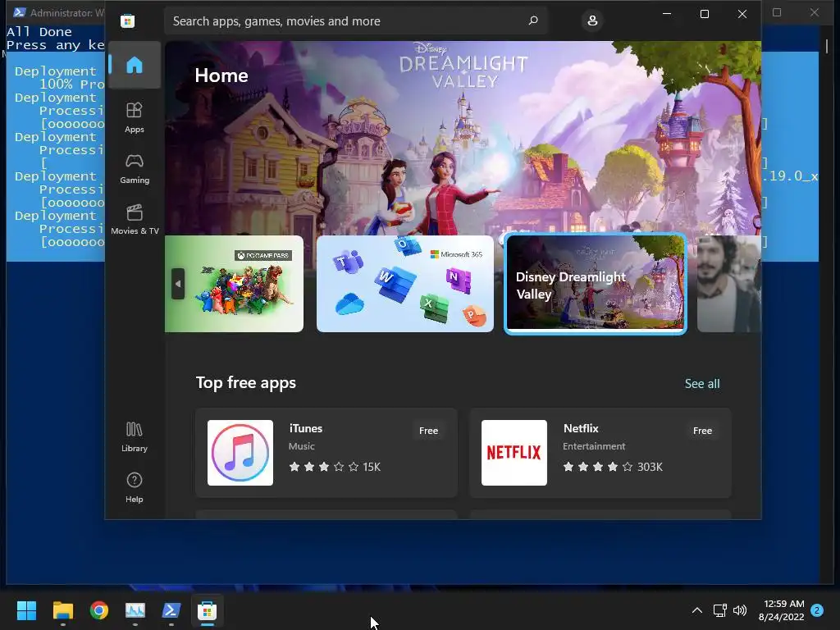Show hidden system tray icons
Viewport: 840px width, 630px height.
pyautogui.click(x=697, y=610)
